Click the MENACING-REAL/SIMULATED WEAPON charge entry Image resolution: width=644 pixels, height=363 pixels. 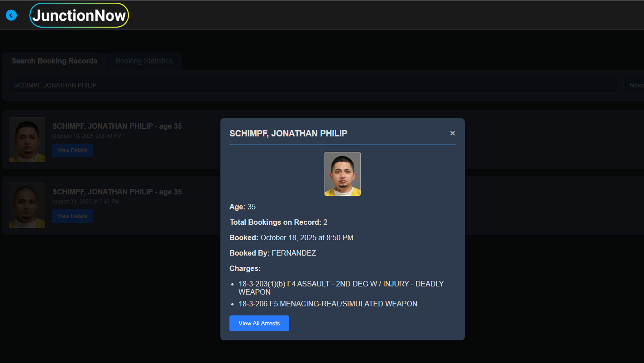(328, 304)
